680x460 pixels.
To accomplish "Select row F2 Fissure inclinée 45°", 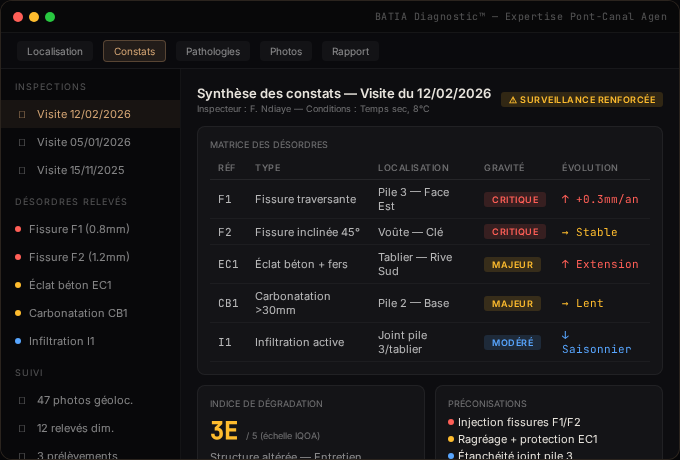I will coord(430,232).
